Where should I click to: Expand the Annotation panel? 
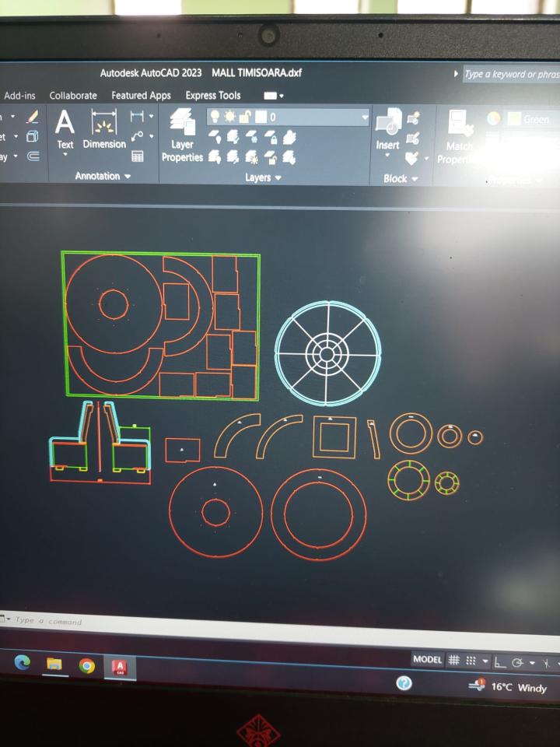coord(103,177)
